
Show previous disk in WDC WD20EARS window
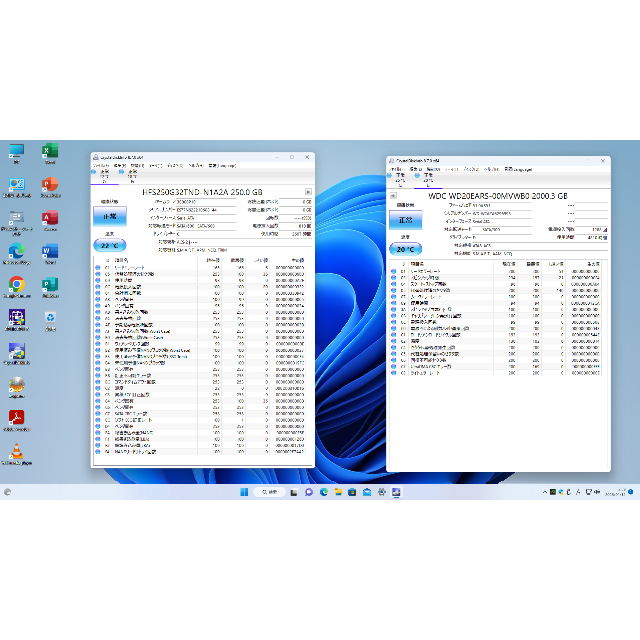point(393,196)
